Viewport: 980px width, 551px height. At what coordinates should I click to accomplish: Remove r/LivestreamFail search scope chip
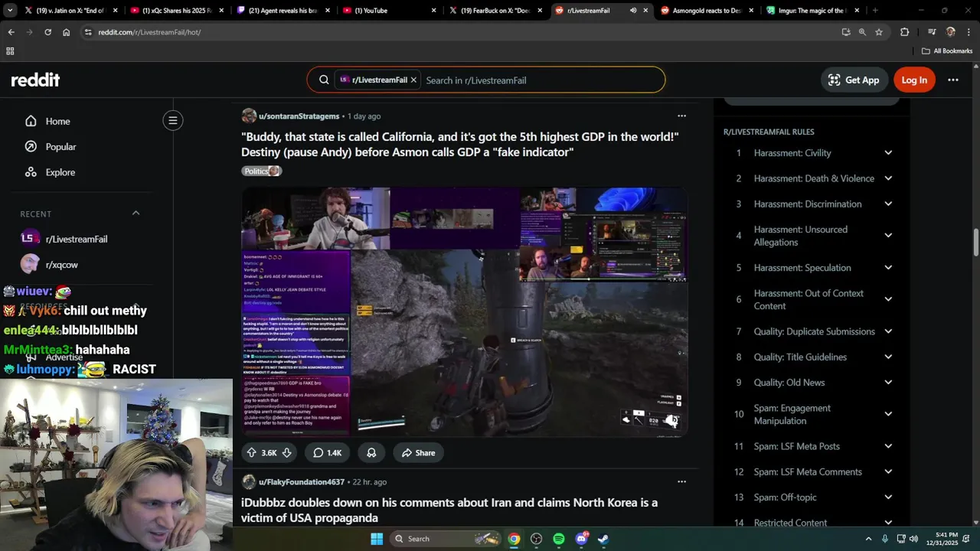pyautogui.click(x=413, y=80)
